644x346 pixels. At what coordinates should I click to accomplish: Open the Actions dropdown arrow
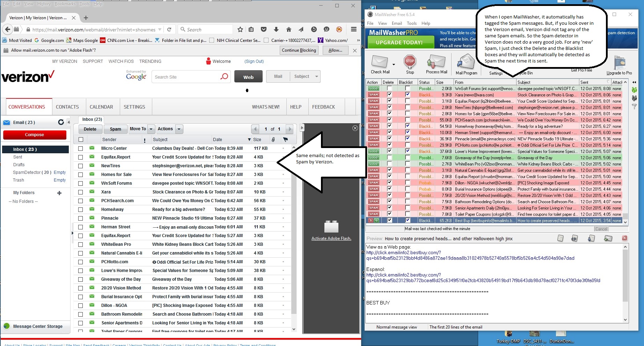179,129
